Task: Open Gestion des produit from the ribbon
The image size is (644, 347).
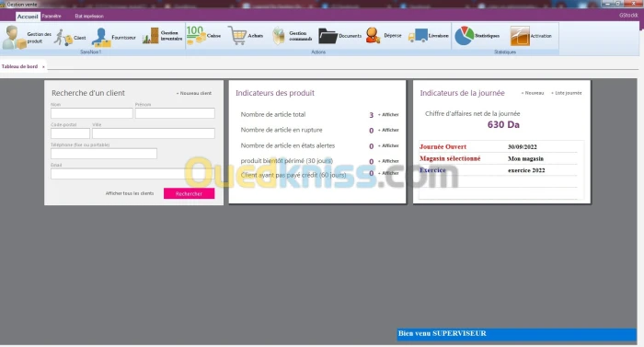Action: tap(27, 37)
